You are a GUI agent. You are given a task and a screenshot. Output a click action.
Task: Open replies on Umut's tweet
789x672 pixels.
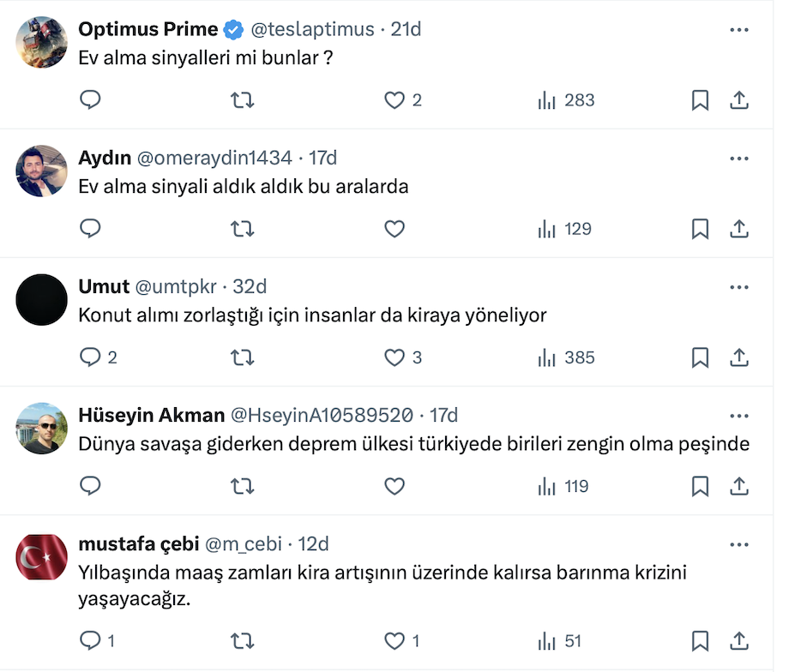coord(91,357)
